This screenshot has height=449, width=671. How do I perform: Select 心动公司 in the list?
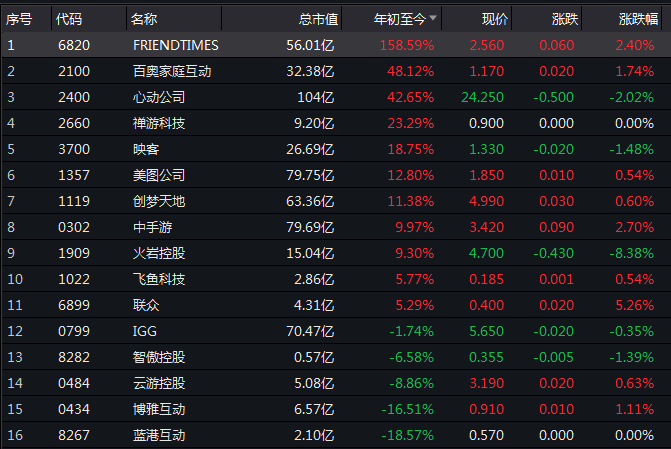click(x=159, y=97)
